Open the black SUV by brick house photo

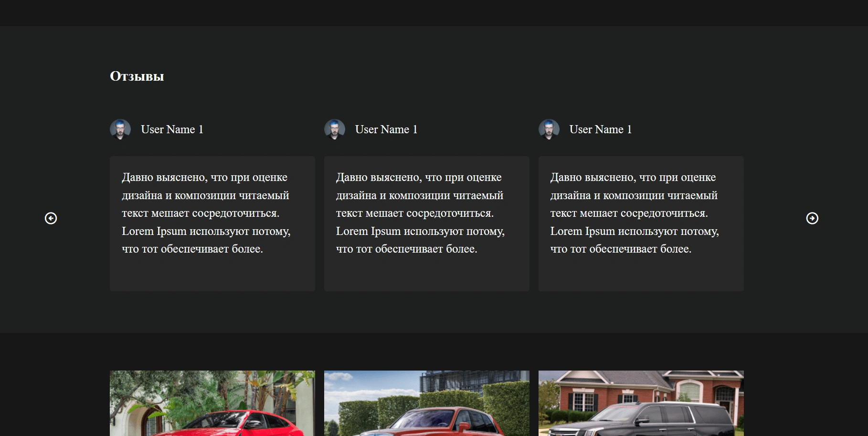coord(641,403)
